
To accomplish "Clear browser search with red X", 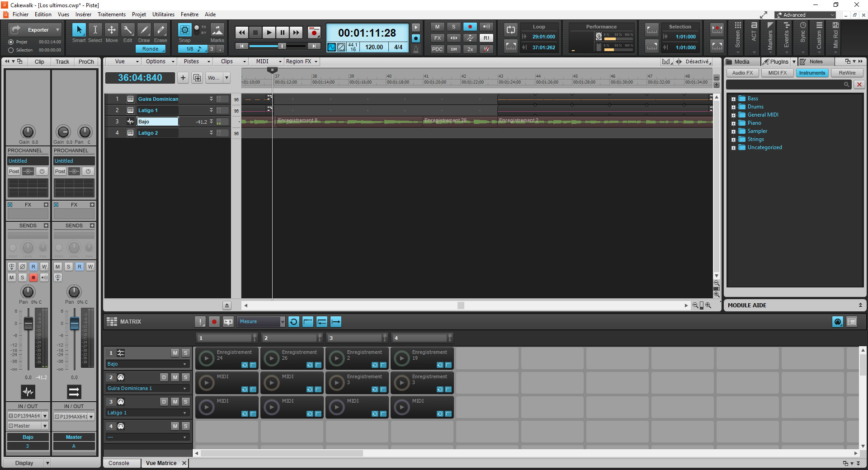I will pyautogui.click(x=859, y=85).
